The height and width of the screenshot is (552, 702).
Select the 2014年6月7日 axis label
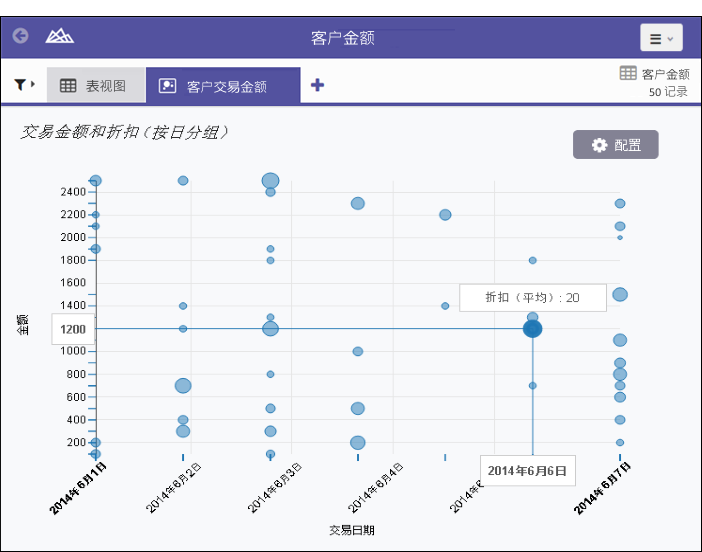604,489
